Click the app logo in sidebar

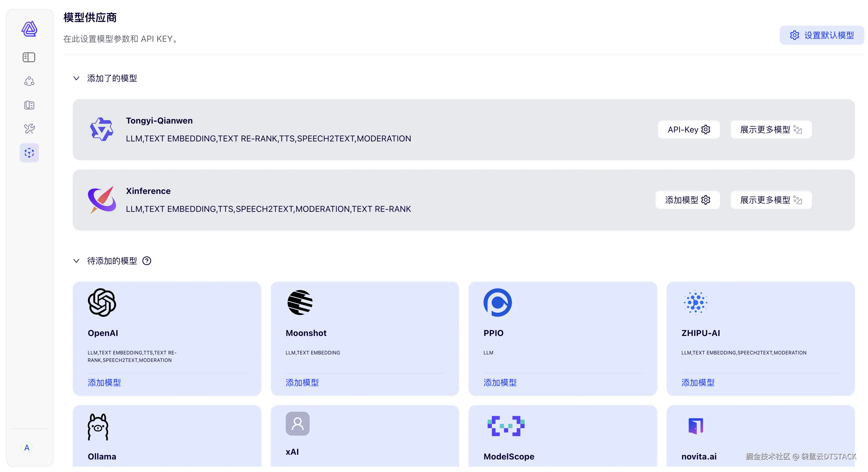pyautogui.click(x=29, y=29)
